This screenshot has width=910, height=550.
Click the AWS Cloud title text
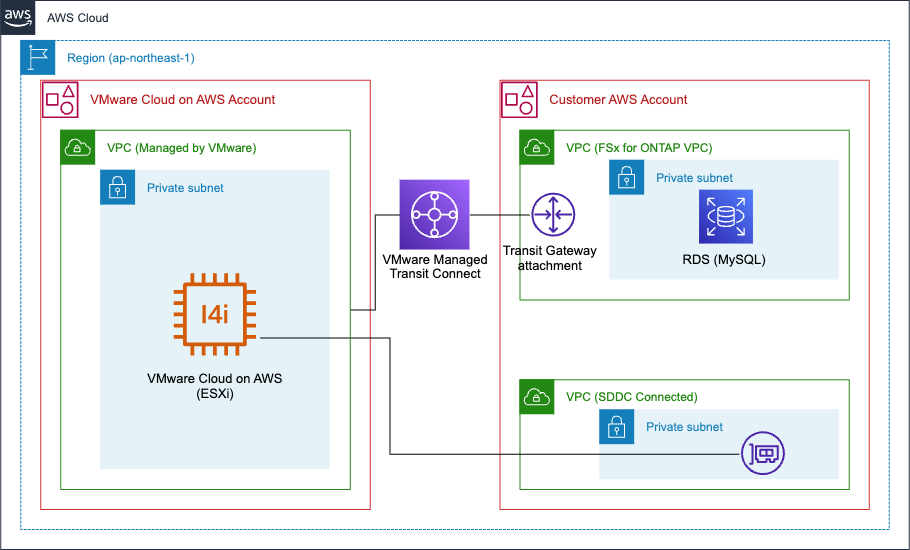78,18
